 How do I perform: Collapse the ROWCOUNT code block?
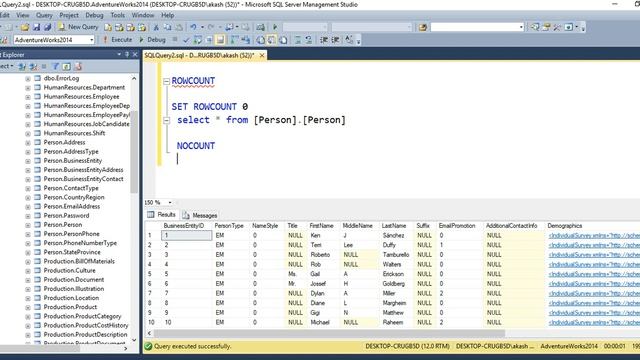(167, 82)
